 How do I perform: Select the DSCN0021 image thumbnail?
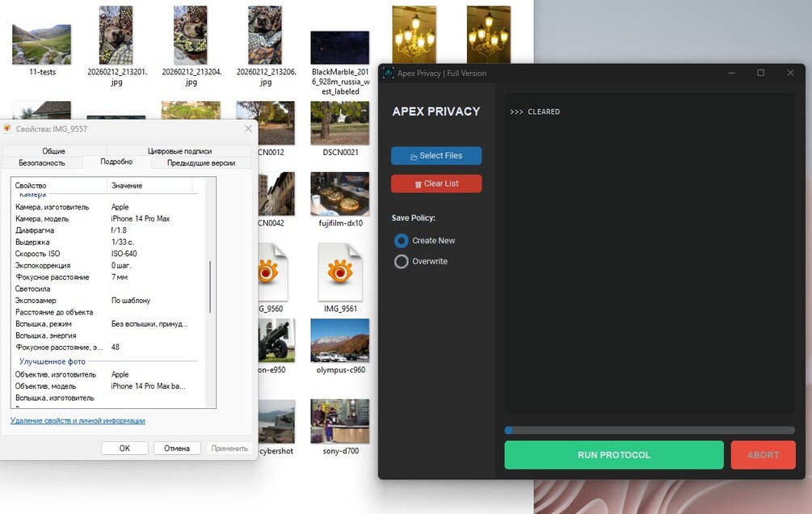pyautogui.click(x=339, y=124)
